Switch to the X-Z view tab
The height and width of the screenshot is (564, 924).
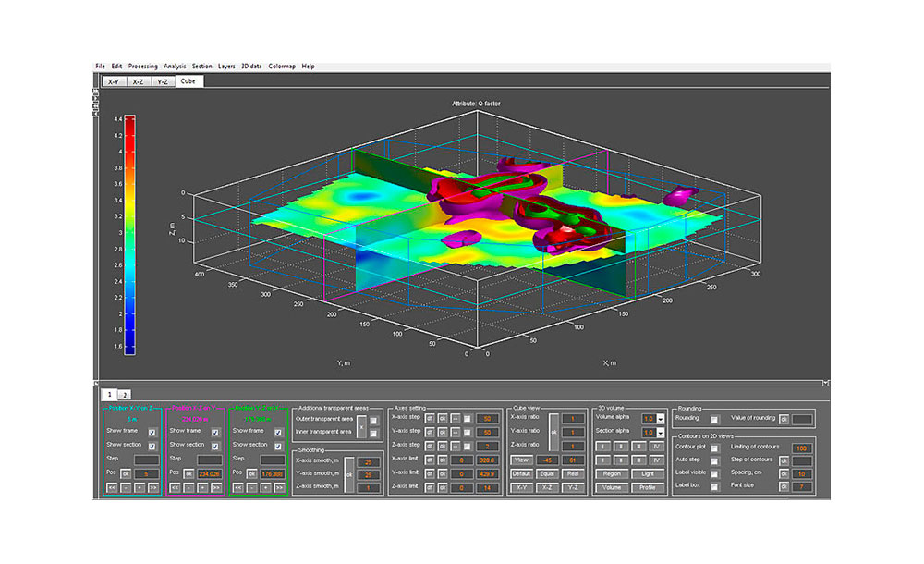coord(137,81)
